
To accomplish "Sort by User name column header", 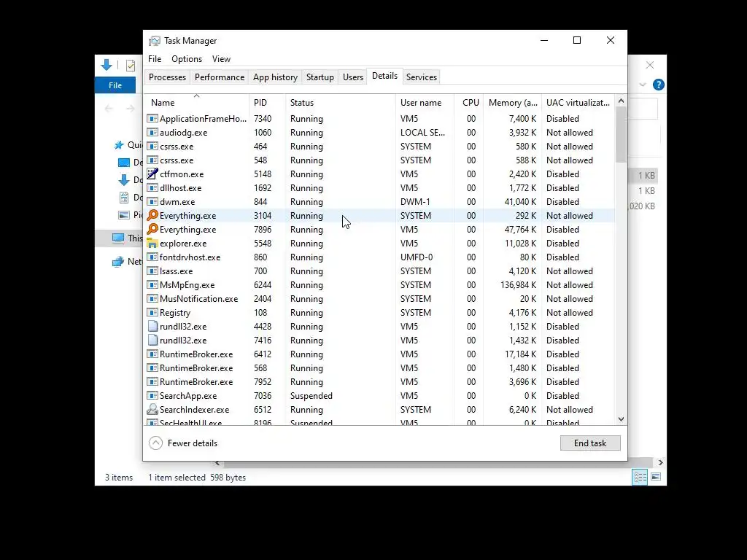I will click(x=425, y=102).
